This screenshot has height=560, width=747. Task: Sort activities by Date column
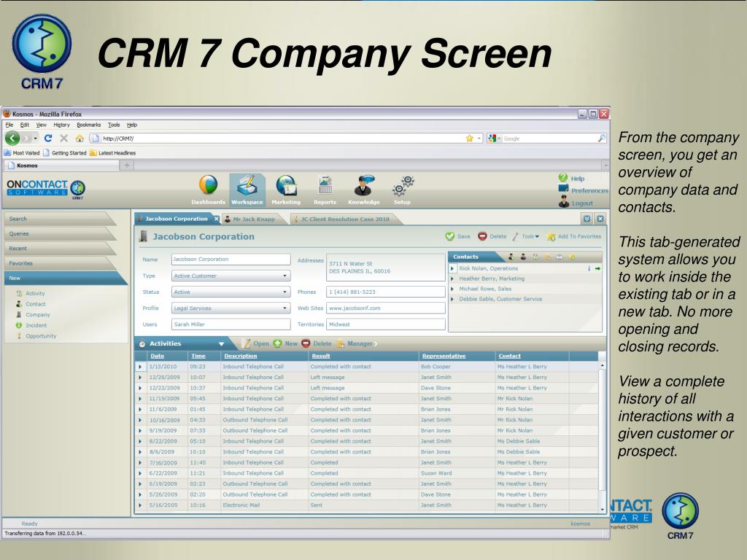(158, 356)
